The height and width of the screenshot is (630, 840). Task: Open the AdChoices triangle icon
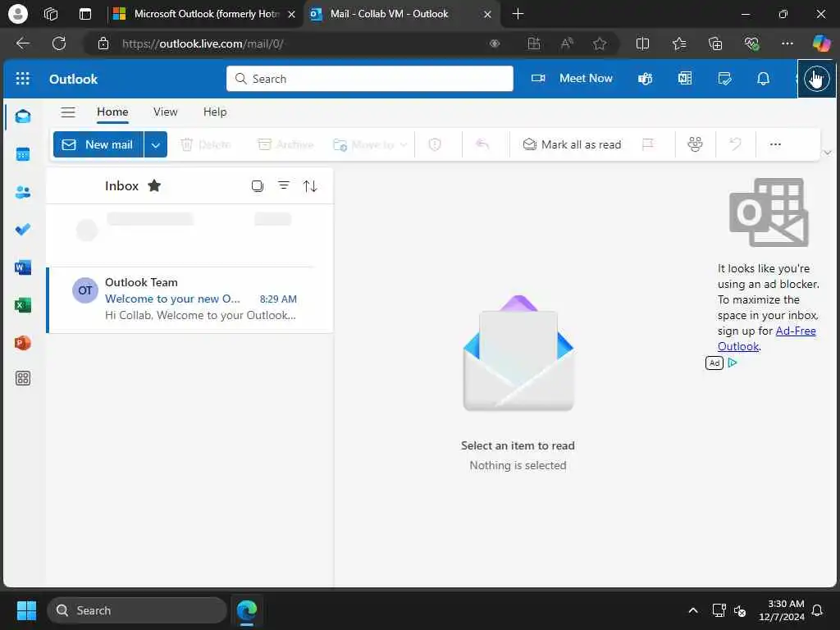click(x=733, y=363)
